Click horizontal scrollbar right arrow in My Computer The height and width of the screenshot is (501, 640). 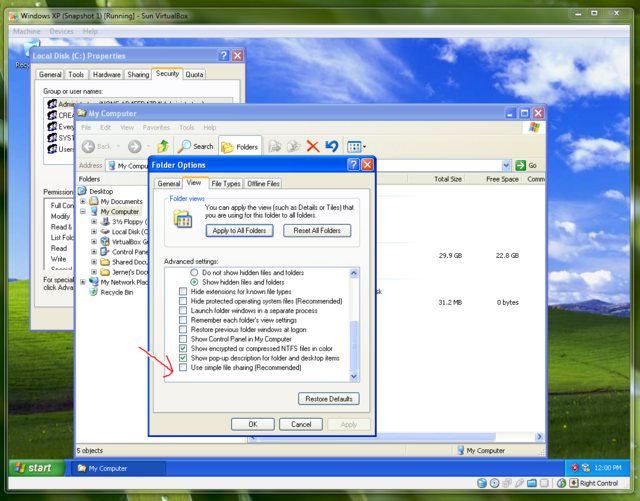click(x=540, y=436)
